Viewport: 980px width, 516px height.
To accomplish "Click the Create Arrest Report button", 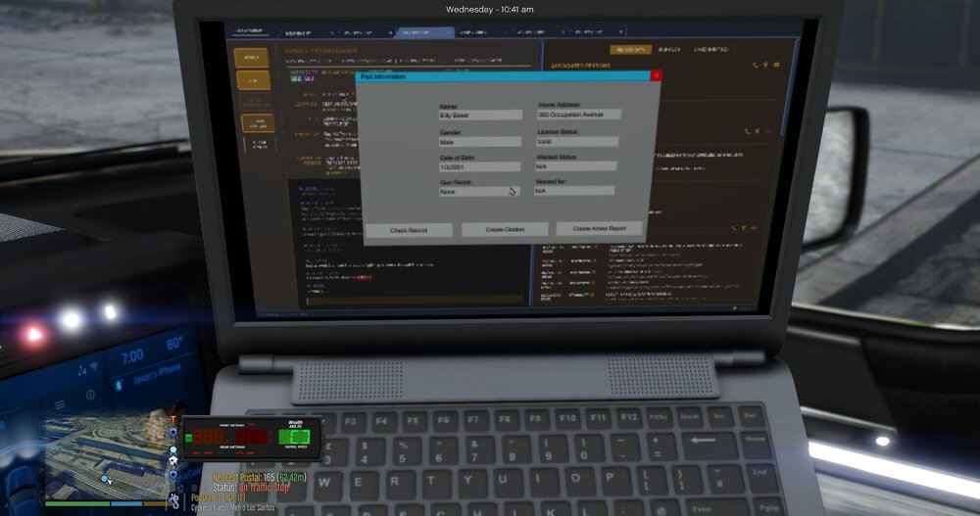I will tap(600, 229).
